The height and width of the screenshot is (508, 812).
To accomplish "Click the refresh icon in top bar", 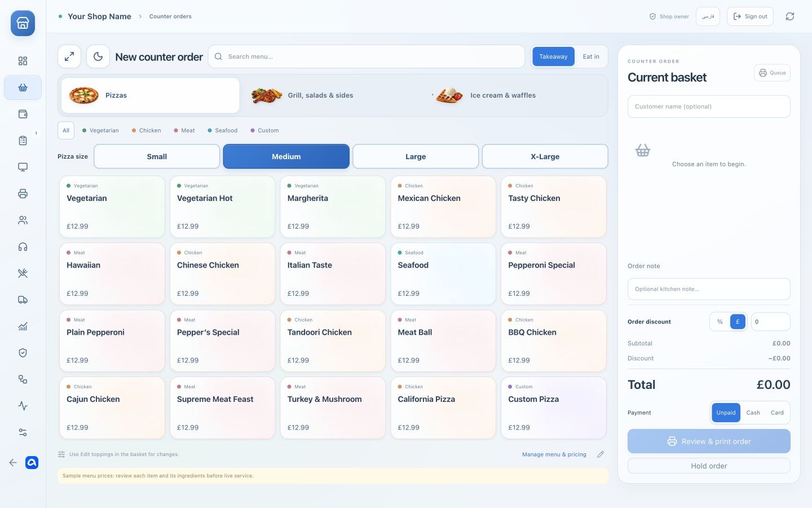I will [790, 16].
